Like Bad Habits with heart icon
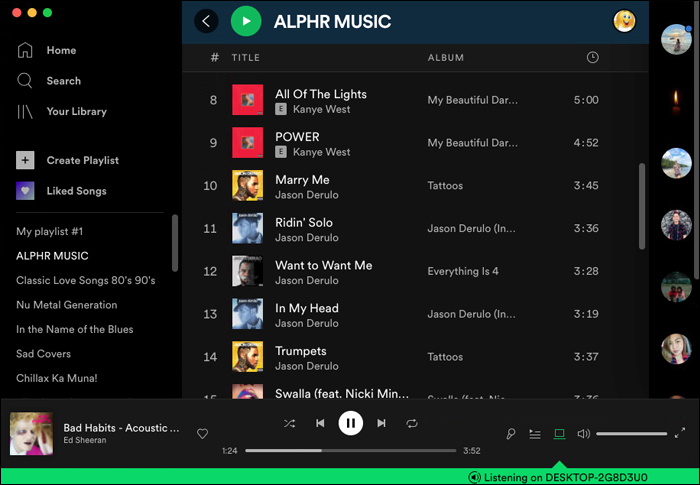The image size is (700, 485). (x=202, y=433)
